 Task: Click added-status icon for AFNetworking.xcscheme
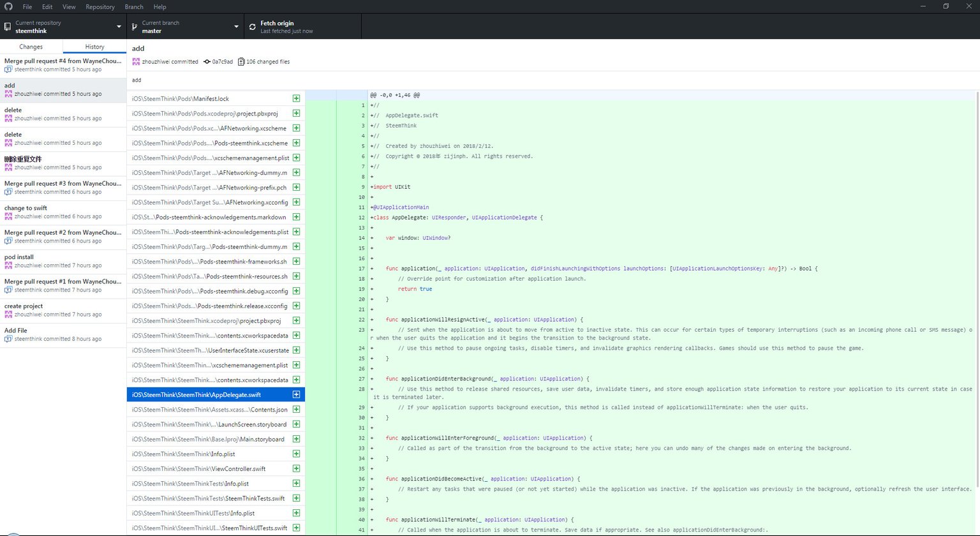point(296,128)
